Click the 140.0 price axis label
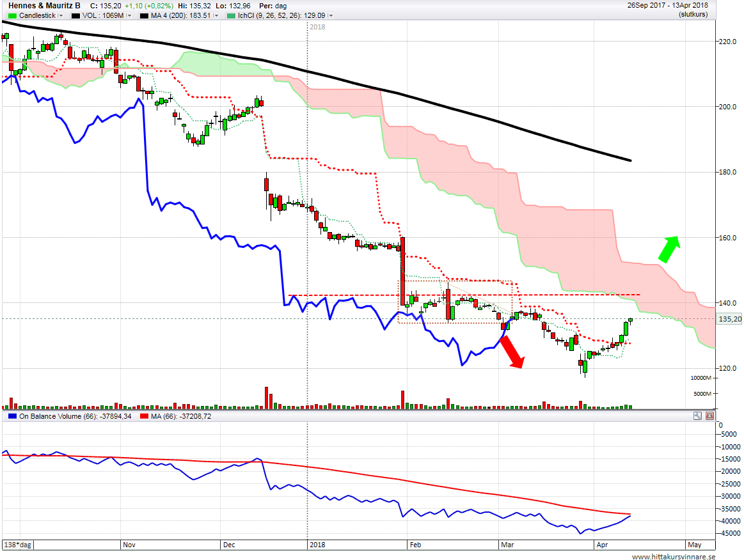Image resolution: width=744 pixels, height=560 pixels. [x=727, y=303]
